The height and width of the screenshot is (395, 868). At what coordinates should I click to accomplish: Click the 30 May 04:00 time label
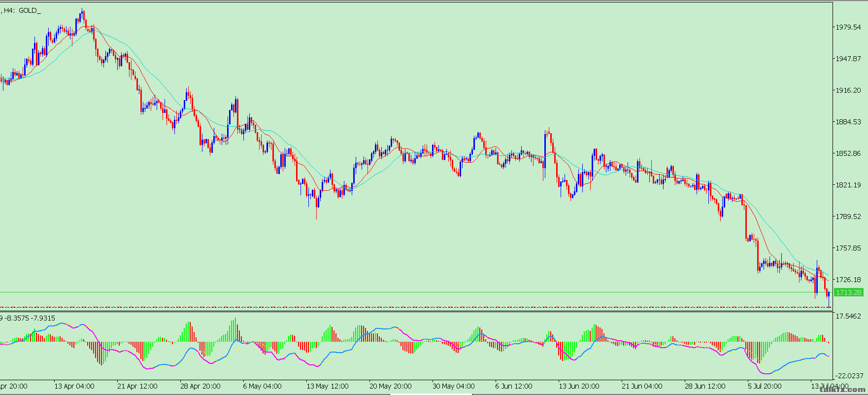(x=453, y=386)
